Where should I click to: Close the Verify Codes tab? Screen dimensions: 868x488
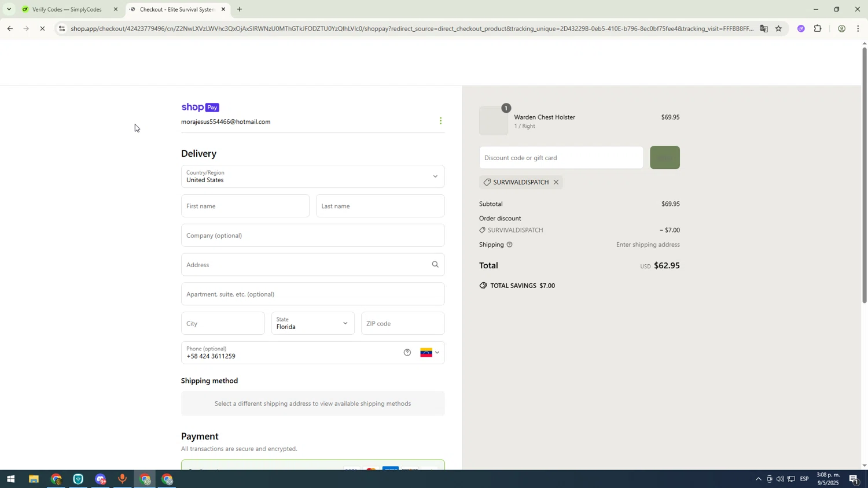[x=116, y=9]
